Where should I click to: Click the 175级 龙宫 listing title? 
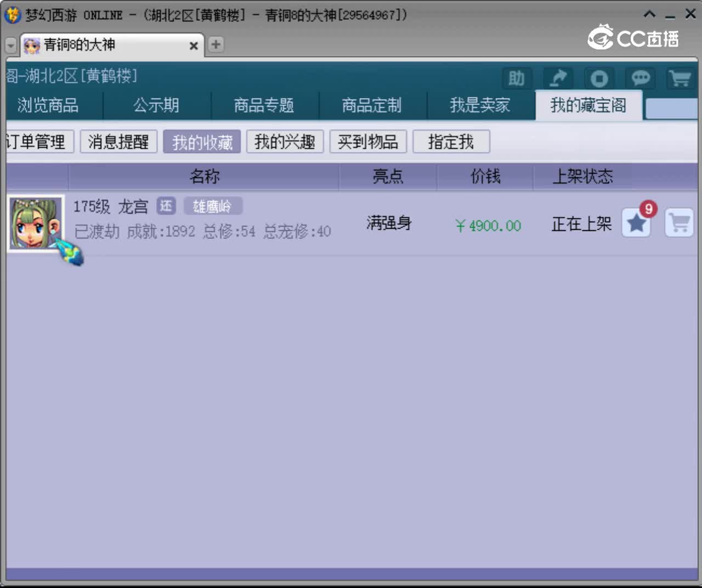tap(111, 207)
